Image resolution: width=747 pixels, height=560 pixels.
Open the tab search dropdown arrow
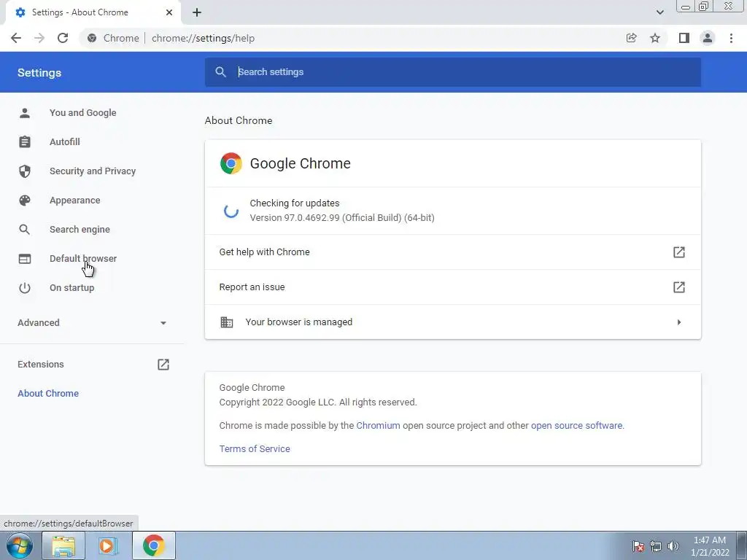tap(659, 12)
